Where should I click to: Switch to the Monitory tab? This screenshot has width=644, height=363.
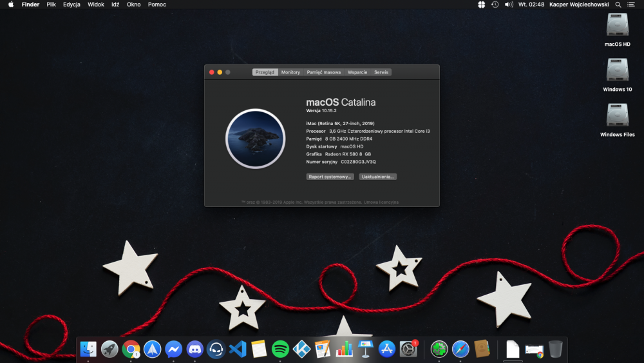click(x=290, y=72)
